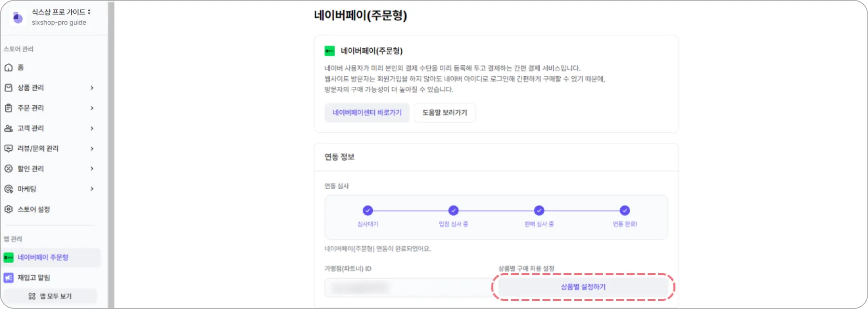868x309 pixels.
Task: Click the 주문 관리 clipboard icon
Action: 8,108
